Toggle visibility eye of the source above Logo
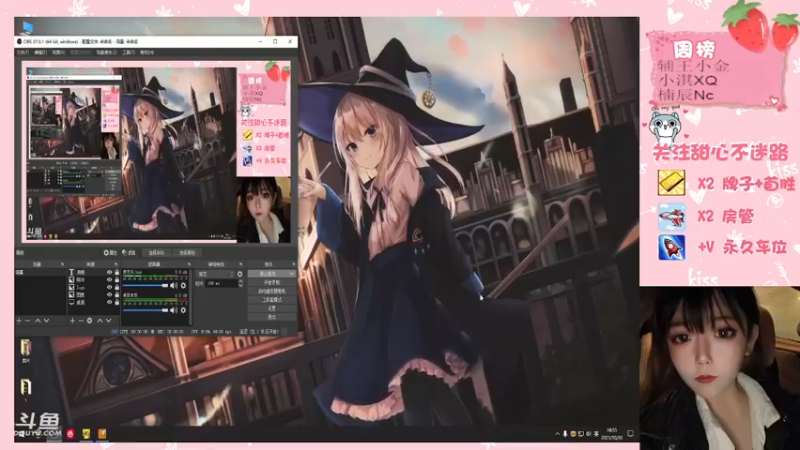Screen dimensions: 800x450 point(109,280)
